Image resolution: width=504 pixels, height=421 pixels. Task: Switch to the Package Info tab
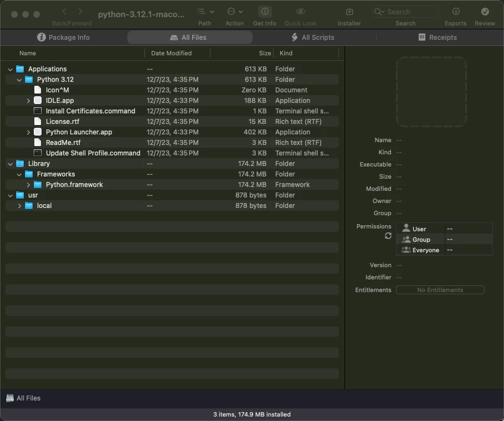click(x=63, y=37)
